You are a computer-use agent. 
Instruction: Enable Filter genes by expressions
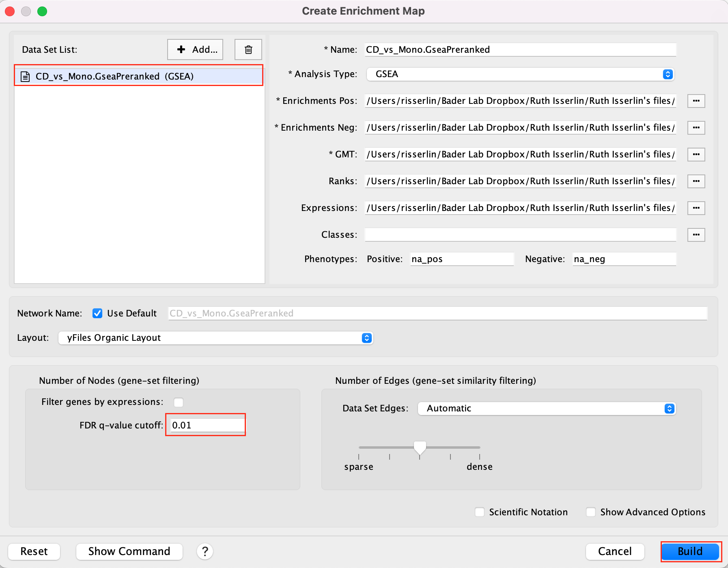(179, 402)
